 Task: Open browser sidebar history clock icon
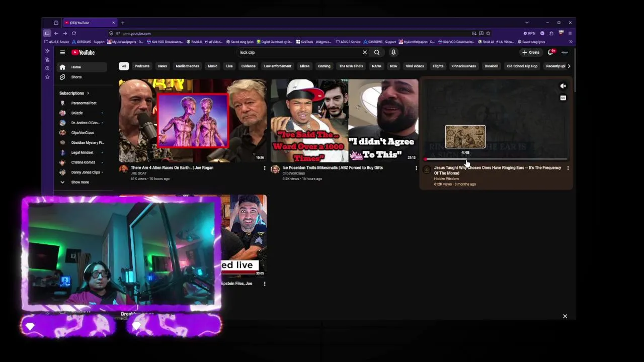pyautogui.click(x=47, y=68)
